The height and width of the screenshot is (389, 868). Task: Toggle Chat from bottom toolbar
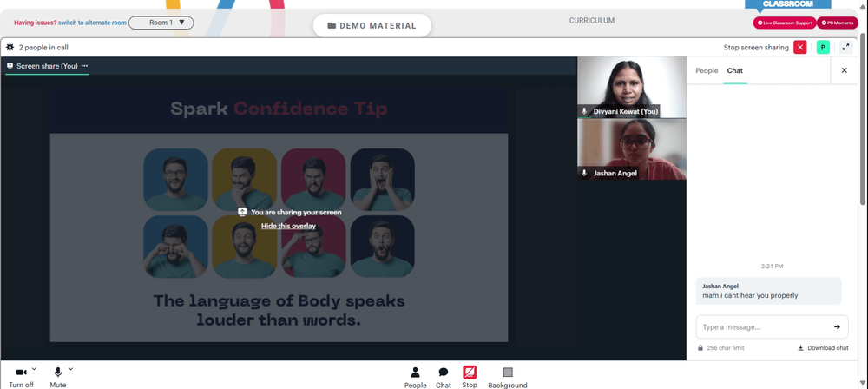(x=444, y=378)
